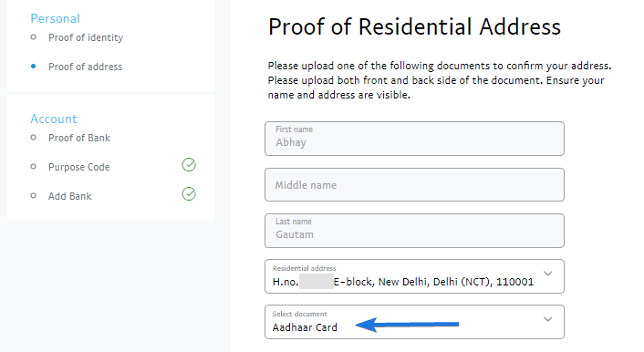Viewport: 644px width, 352px height.
Task: Open the Add Bank step
Action: click(70, 196)
